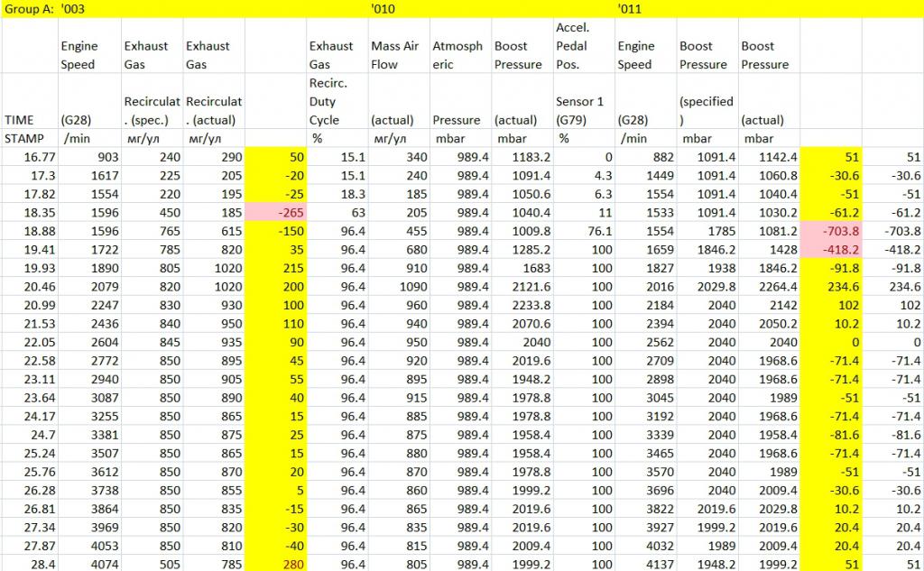
Task: Select mass air flow value 455
Action: pyautogui.click(x=399, y=230)
